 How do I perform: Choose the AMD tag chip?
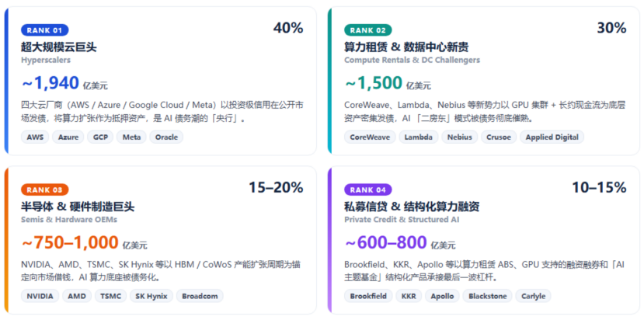pyautogui.click(x=77, y=296)
